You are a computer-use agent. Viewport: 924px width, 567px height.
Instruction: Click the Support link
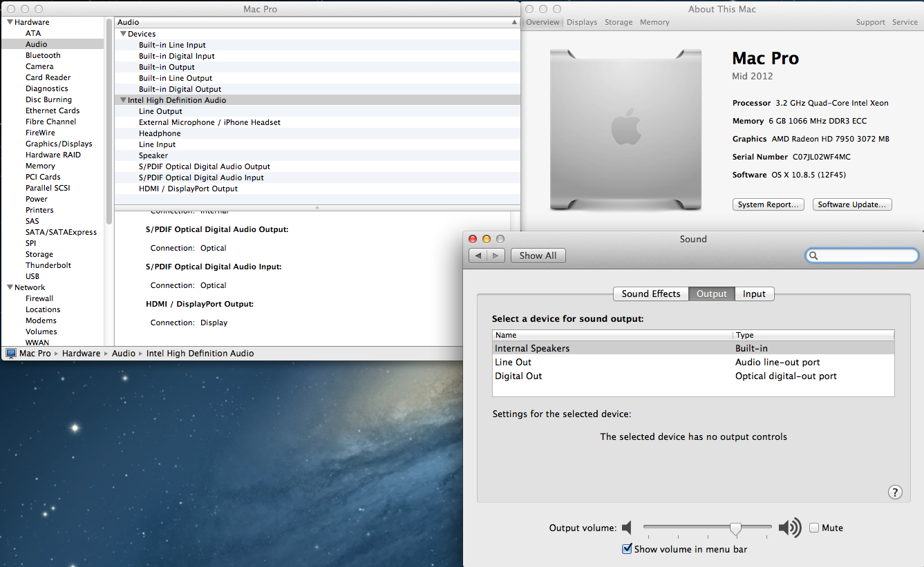click(x=870, y=22)
